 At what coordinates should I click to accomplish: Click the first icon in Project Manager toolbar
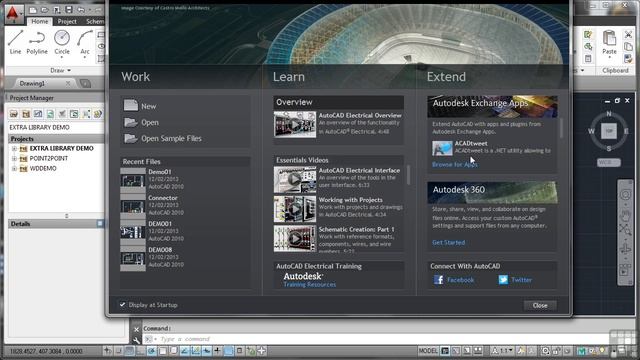[13, 113]
